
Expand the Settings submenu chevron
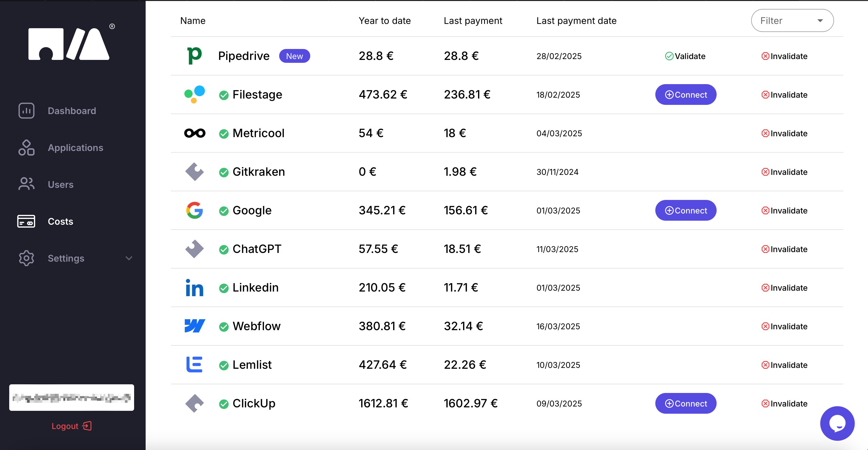click(x=129, y=258)
